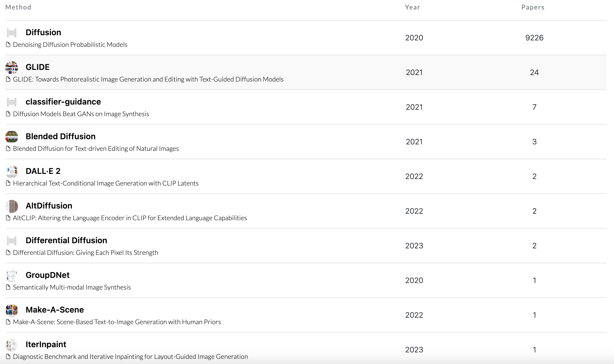The image size is (614, 364).
Task: Click the paper icon beside Denoising Diffusion Probabilistic Models
Action: 8,45
